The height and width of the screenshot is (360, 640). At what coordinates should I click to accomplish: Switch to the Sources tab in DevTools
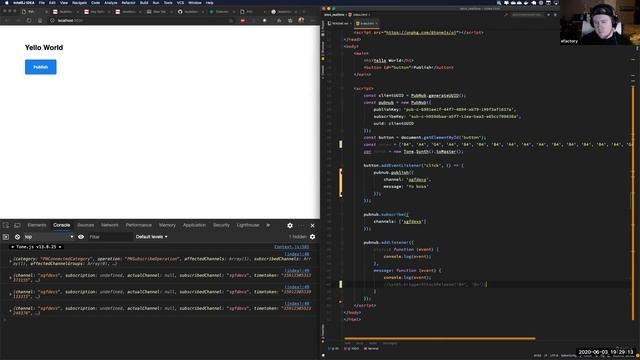click(86, 225)
